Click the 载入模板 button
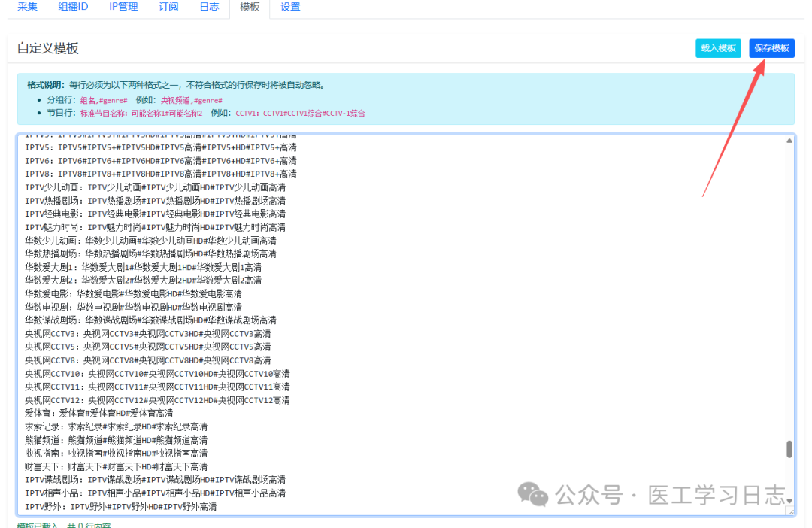812x528 pixels. point(718,48)
